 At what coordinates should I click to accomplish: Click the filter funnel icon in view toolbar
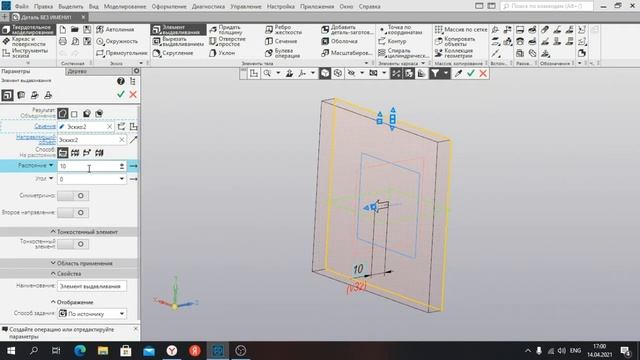tap(435, 73)
